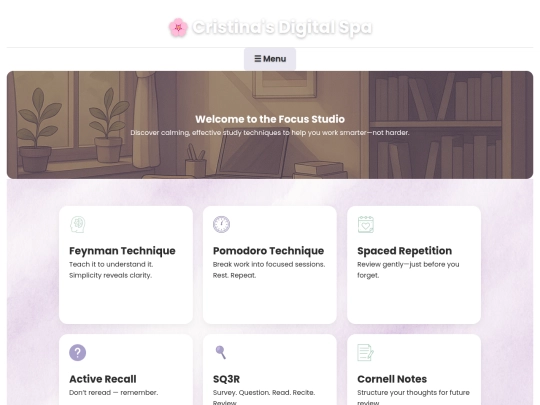
Task: Click the pink flower logo icon
Action: tap(178, 28)
